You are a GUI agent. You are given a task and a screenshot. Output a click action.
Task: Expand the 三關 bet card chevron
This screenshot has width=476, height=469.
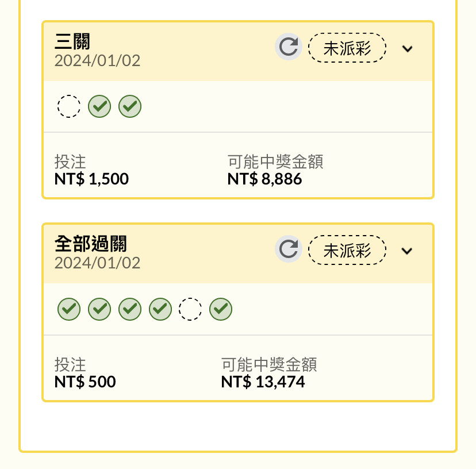click(407, 49)
